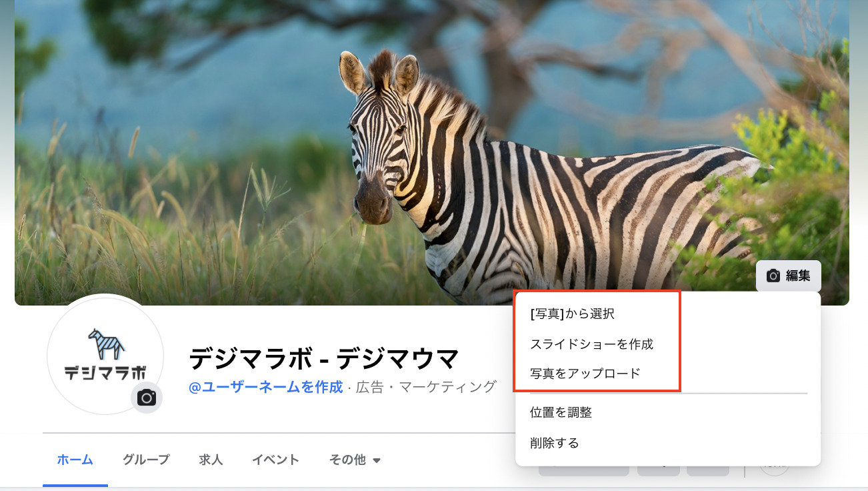This screenshot has height=491, width=868.
Task: Click the 広告・マーケティング category link
Action: [426, 387]
